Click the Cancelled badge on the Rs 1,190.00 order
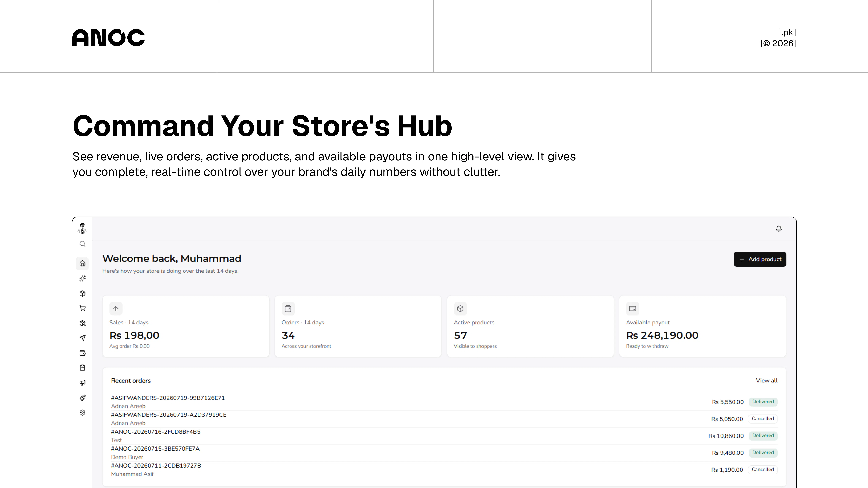This screenshot has height=488, width=868. tap(763, 470)
